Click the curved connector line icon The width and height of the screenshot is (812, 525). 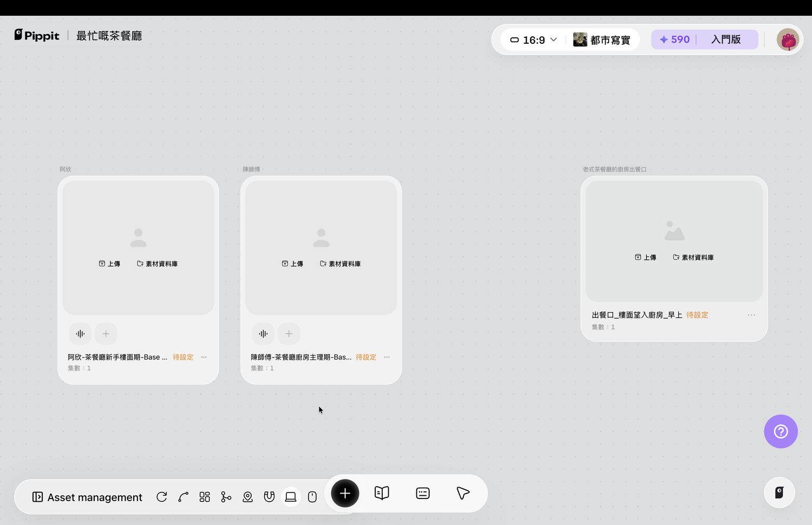183,497
